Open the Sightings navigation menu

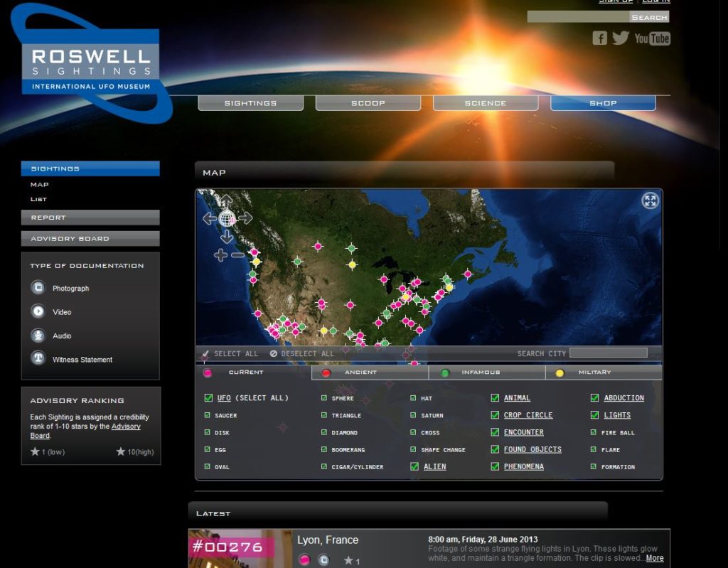(x=250, y=103)
